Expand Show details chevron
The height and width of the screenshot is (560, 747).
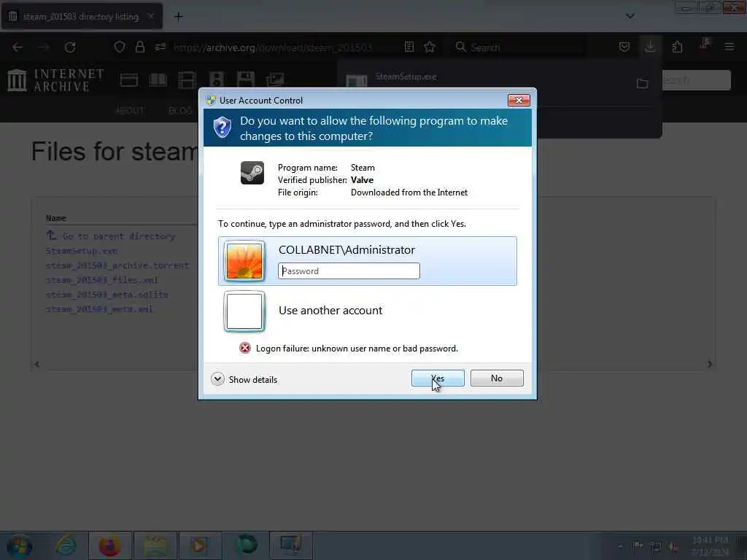coord(217,379)
